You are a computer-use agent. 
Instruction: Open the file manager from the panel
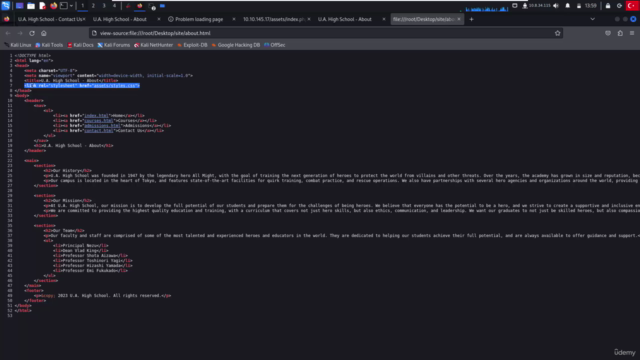tap(31, 6)
